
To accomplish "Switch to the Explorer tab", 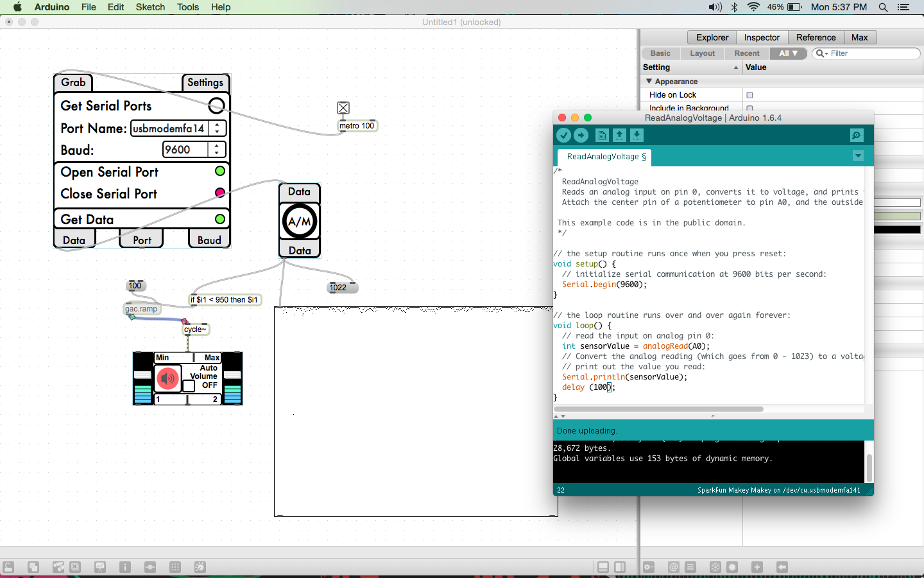I will [712, 37].
